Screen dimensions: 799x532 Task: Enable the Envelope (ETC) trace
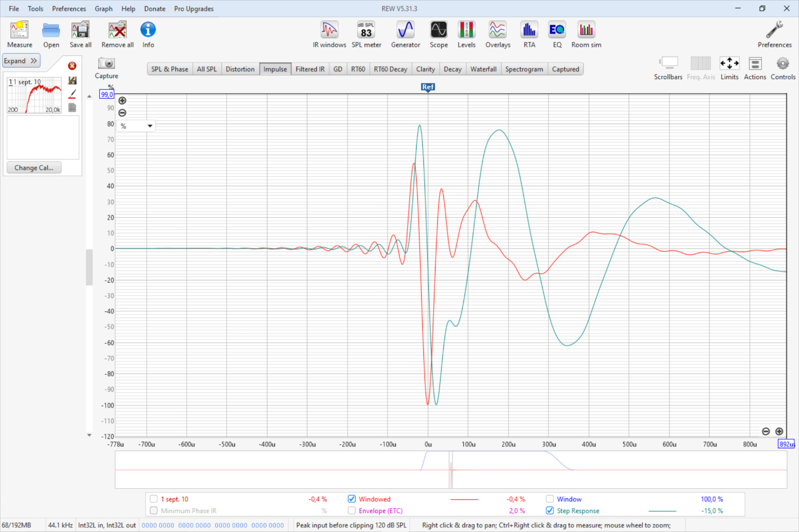(x=352, y=511)
